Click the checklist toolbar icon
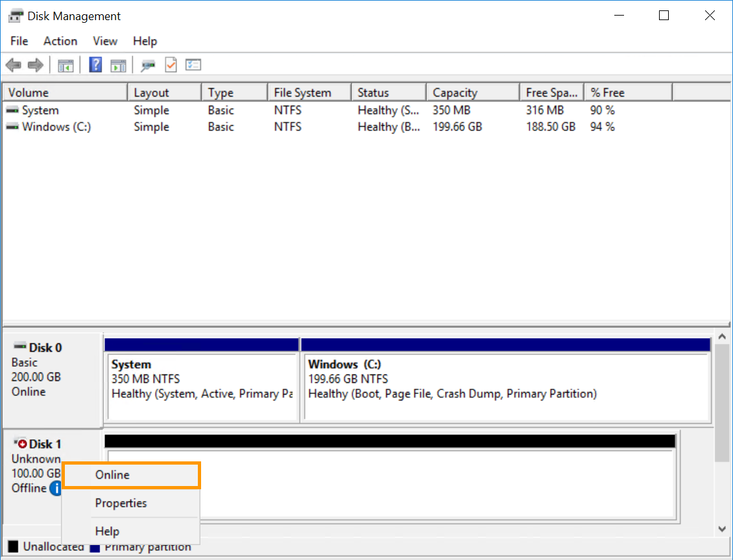The width and height of the screenshot is (733, 560). 193,64
